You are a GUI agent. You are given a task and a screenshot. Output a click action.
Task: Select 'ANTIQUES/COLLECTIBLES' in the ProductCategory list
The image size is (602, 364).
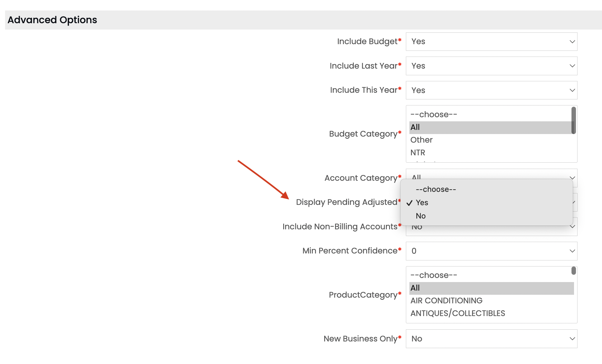491,313
